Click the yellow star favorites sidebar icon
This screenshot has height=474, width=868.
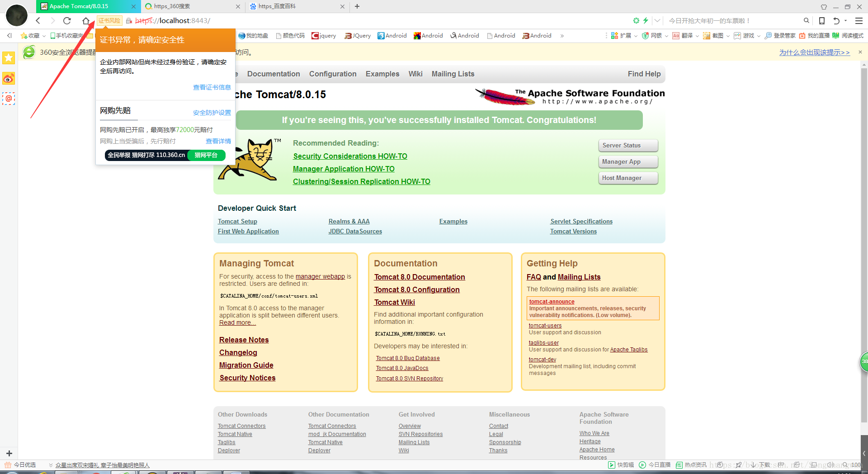click(x=9, y=58)
